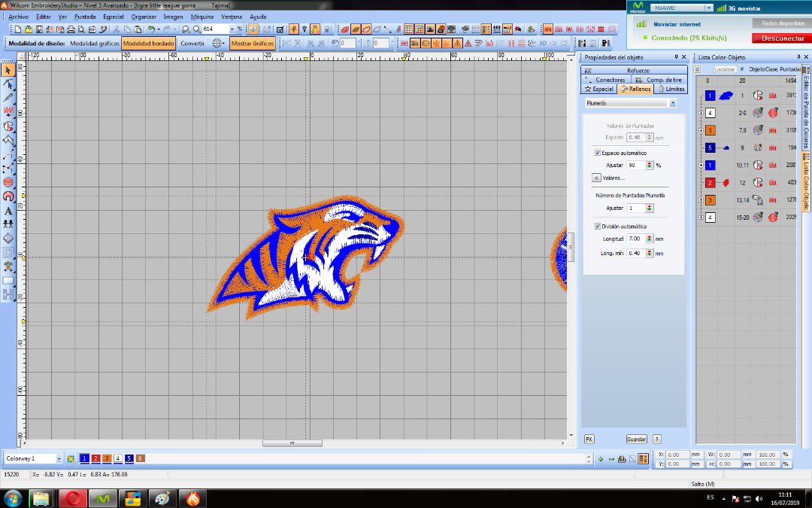Select the arrow selection tool in left toolbox

tap(8, 70)
